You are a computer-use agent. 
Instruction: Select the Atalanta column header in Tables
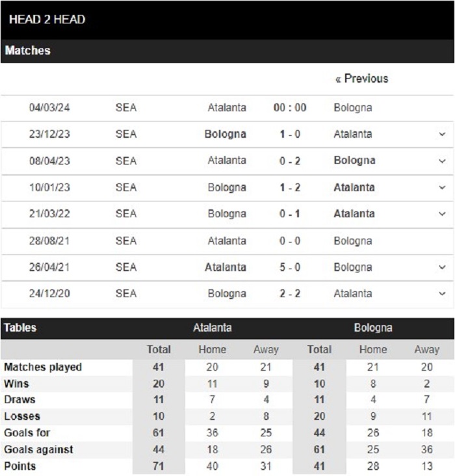[x=212, y=328]
